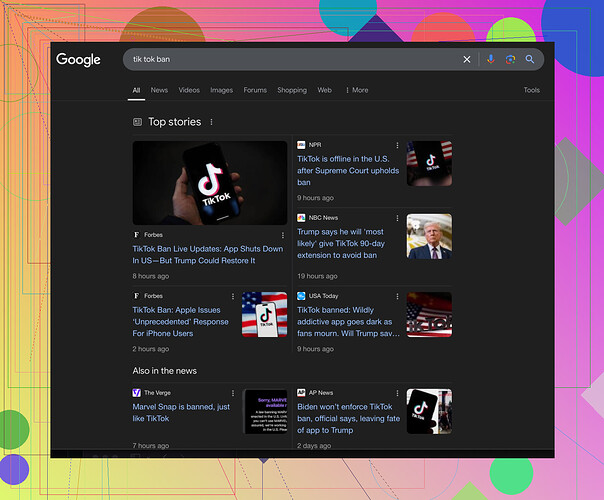Open 'Trump says he will most likely' article
This screenshot has height=500, width=604.
pos(341,243)
